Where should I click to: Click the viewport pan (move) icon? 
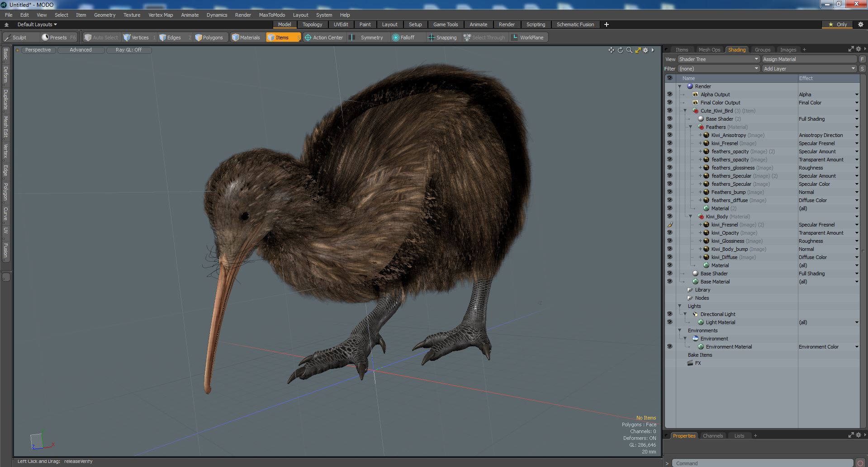611,50
